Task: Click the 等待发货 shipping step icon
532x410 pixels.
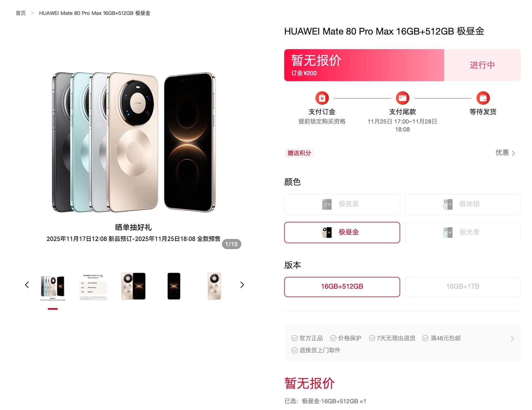Action: coord(483,98)
